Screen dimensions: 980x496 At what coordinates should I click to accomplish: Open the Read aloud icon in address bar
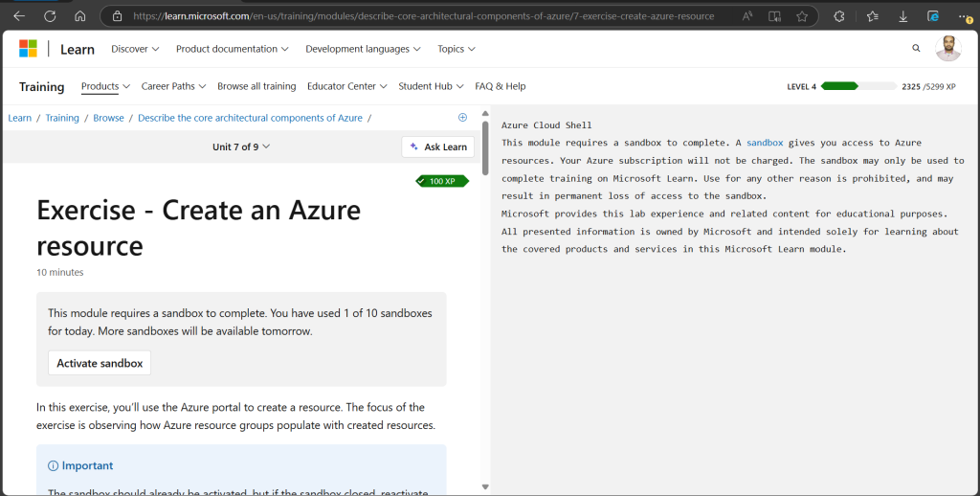click(x=746, y=17)
